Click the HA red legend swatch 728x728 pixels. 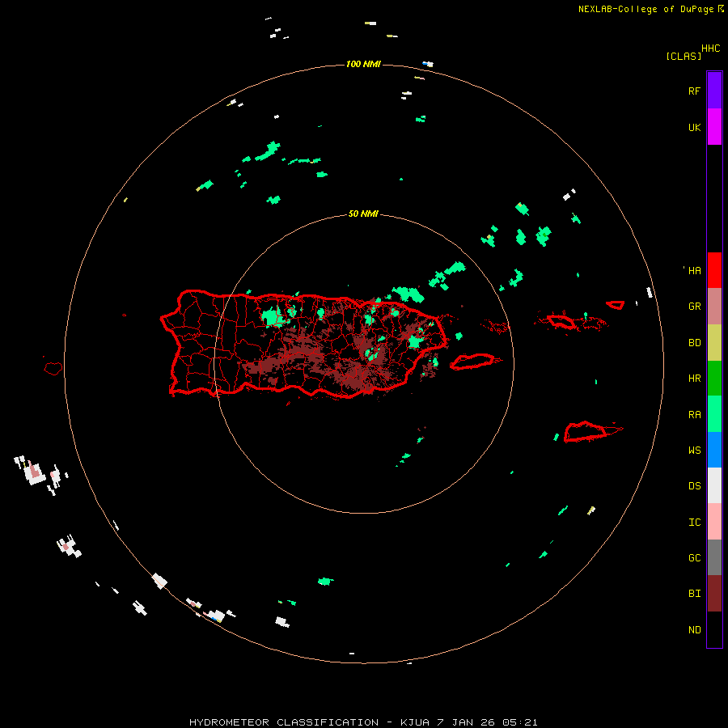tap(714, 270)
